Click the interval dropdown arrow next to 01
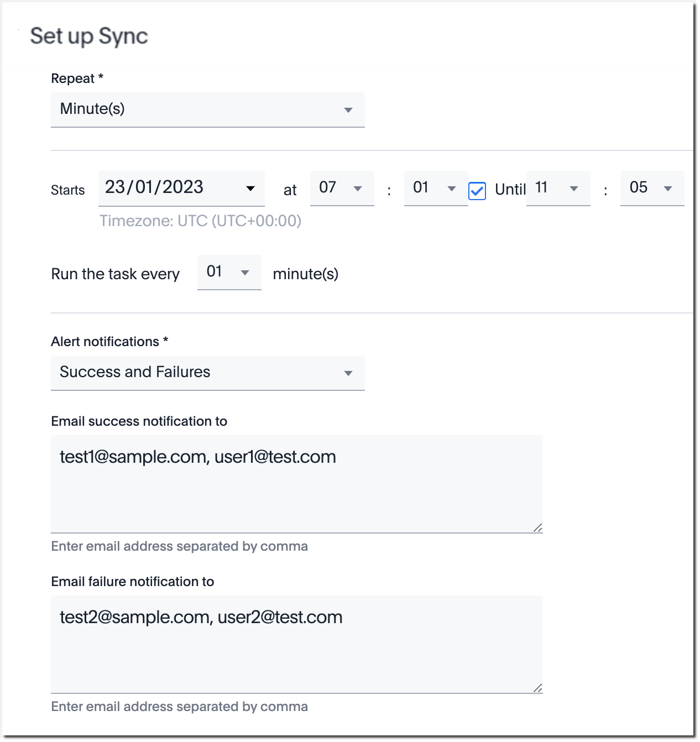The height and width of the screenshot is (742, 700). coord(245,272)
